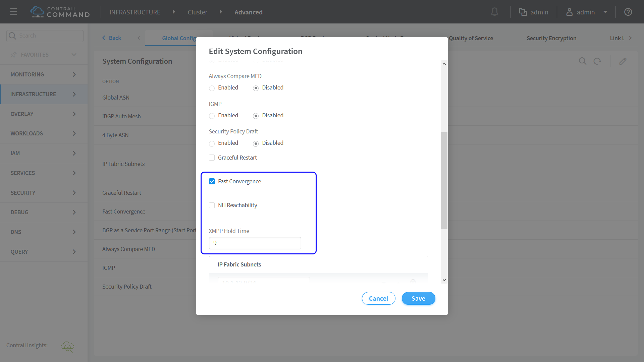The width and height of the screenshot is (644, 362).
Task: Click the search magnifier in System Configuration
Action: point(583,61)
